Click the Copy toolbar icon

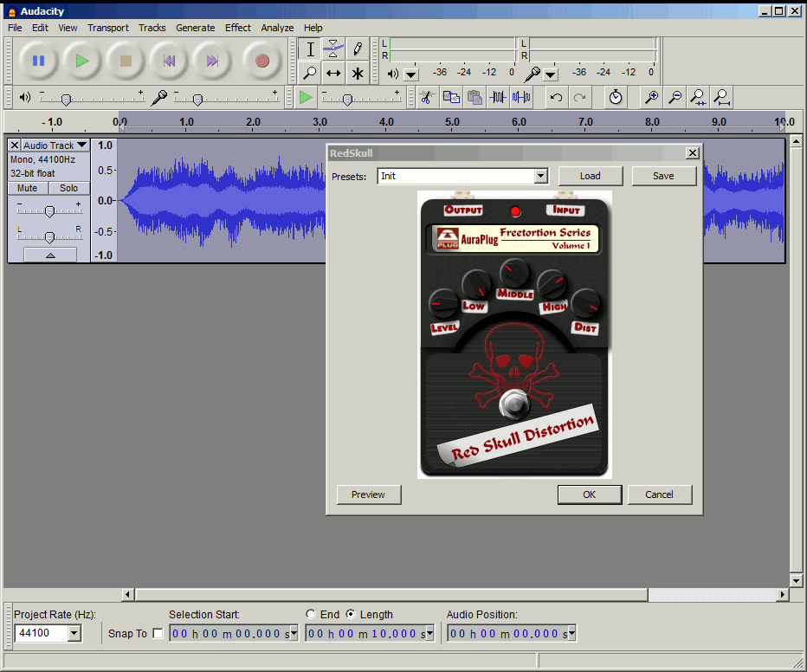[x=451, y=97]
